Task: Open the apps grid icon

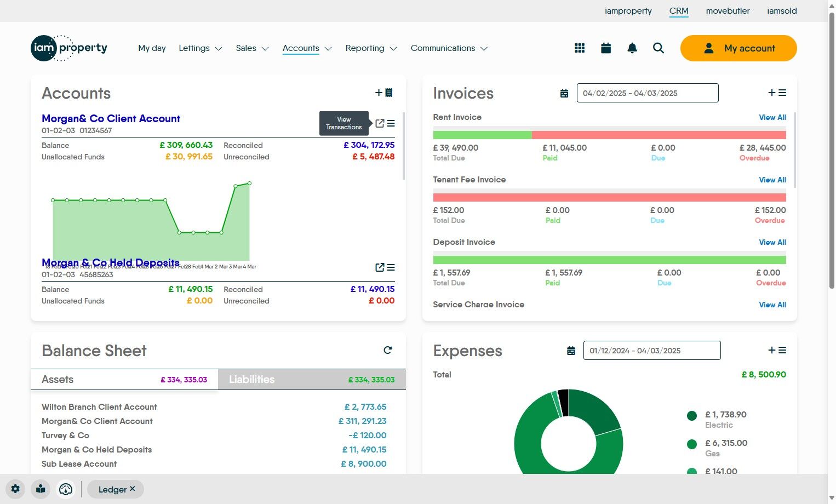Action: coord(580,48)
